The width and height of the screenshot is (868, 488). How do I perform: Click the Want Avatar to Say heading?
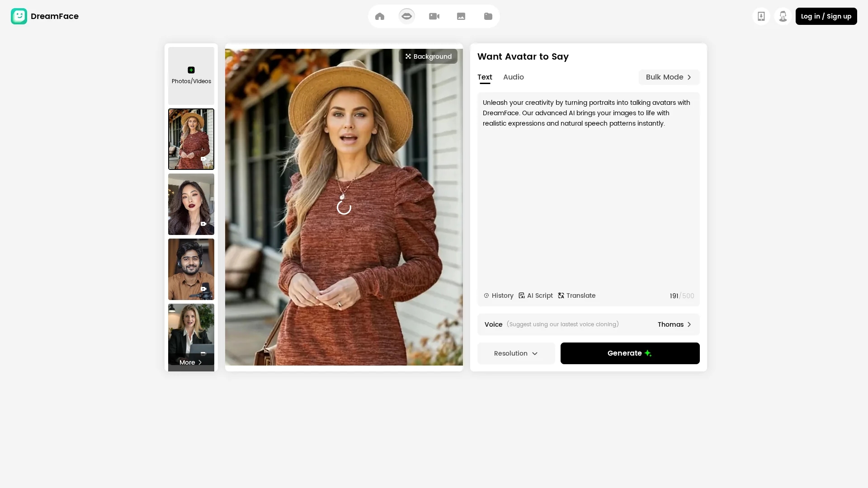pos(523,56)
